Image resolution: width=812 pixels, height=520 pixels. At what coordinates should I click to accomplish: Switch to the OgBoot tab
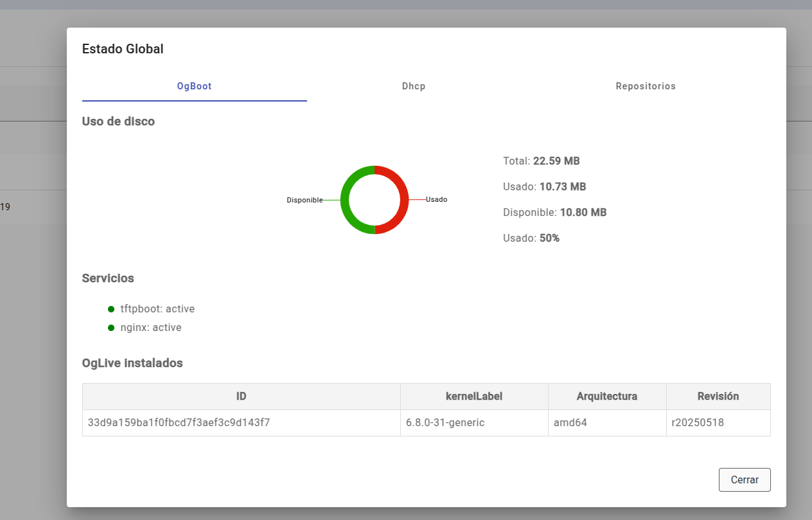pos(194,86)
